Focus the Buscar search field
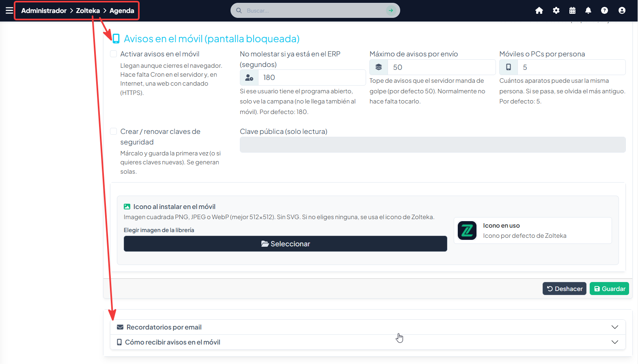638x364 pixels. pyautogui.click(x=315, y=11)
